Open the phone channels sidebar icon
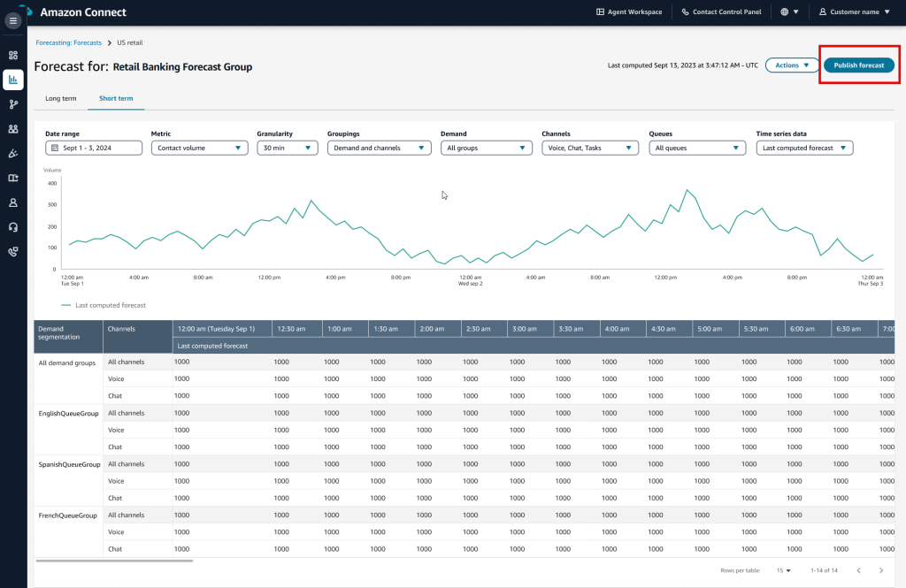Image resolution: width=906 pixels, height=588 pixels. 13,251
